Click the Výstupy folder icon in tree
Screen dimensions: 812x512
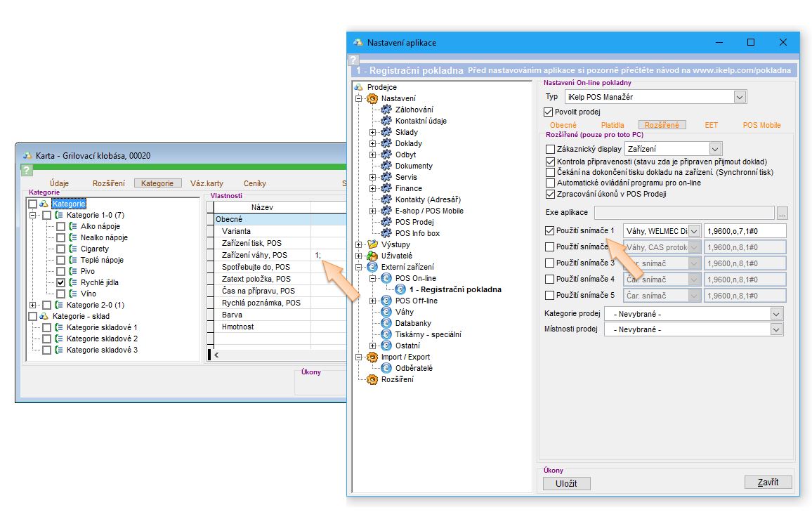pos(372,244)
